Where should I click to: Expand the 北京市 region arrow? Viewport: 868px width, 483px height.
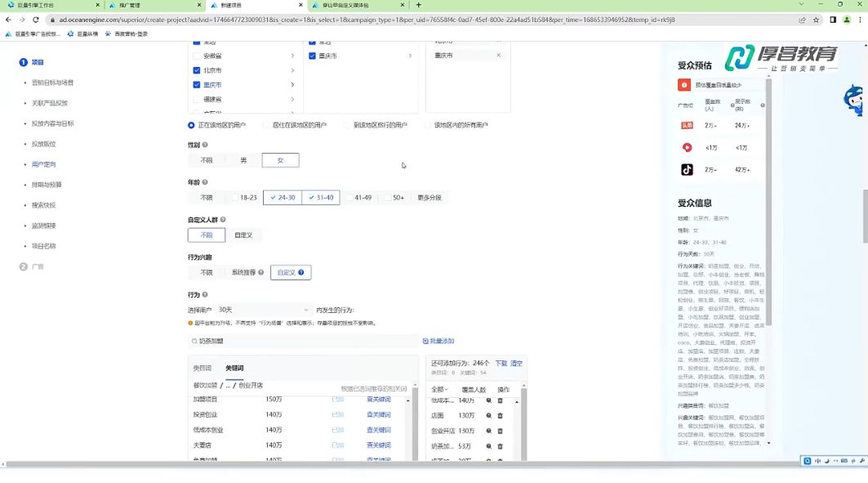[x=292, y=70]
